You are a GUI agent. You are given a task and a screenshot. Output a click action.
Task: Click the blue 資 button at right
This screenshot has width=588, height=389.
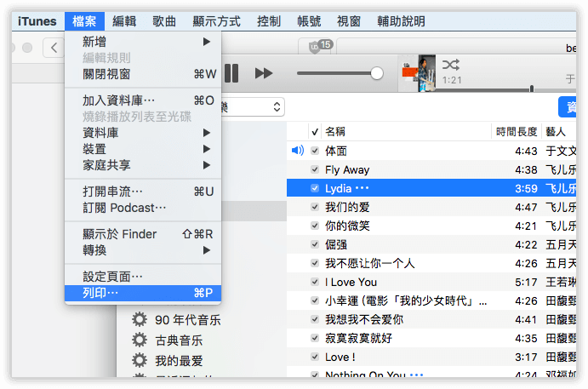[568, 107]
